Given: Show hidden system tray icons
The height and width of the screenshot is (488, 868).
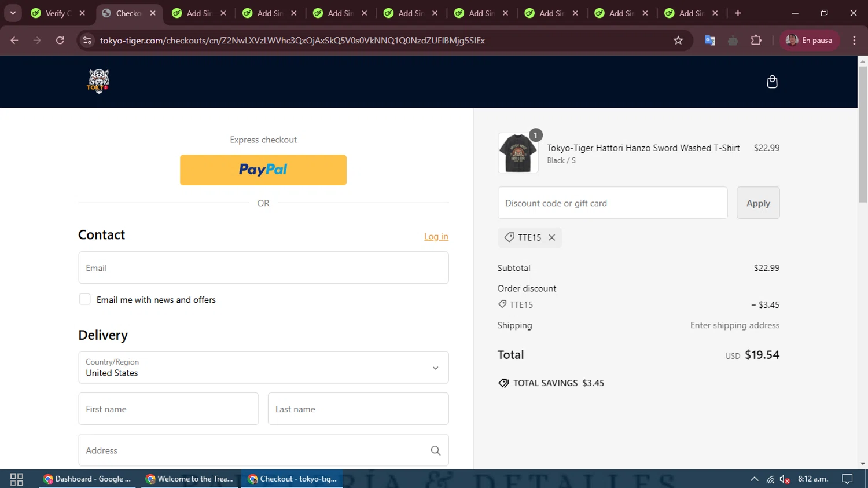Looking at the screenshot, I should click(x=754, y=479).
